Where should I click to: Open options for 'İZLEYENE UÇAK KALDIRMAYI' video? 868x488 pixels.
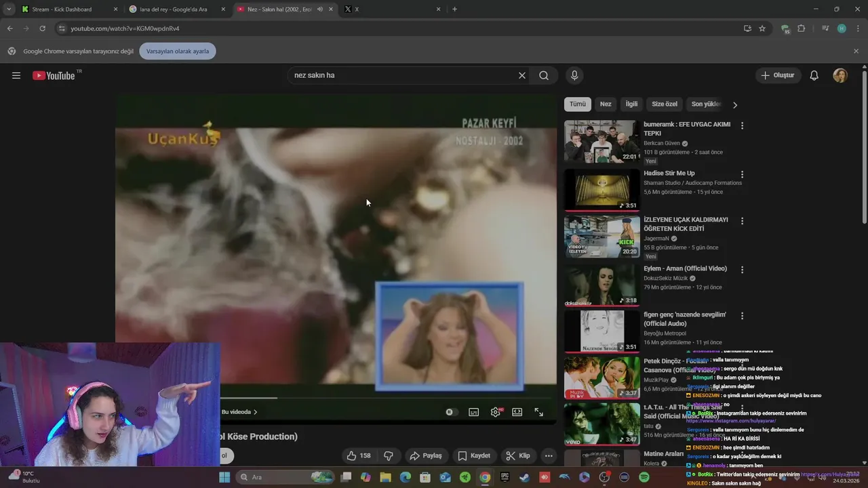(743, 221)
